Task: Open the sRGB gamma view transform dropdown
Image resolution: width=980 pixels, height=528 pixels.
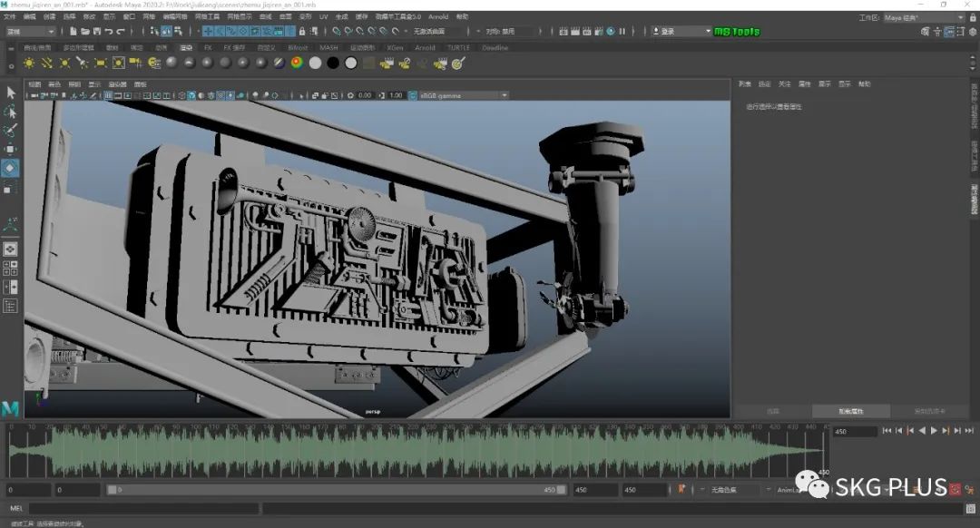Action: tap(461, 95)
